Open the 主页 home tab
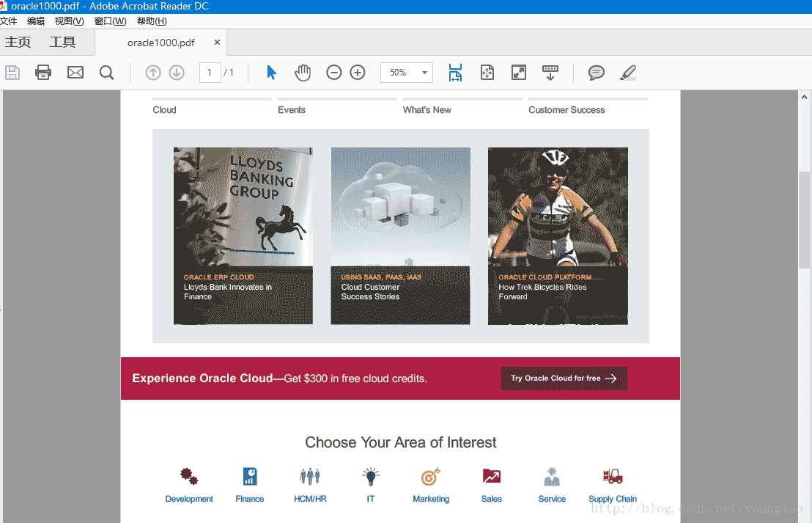The height and width of the screenshot is (523, 812). click(18, 42)
